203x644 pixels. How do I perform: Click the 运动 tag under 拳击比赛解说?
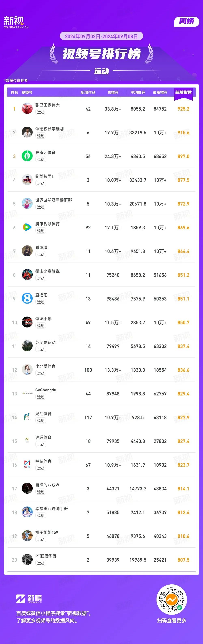click(x=41, y=278)
